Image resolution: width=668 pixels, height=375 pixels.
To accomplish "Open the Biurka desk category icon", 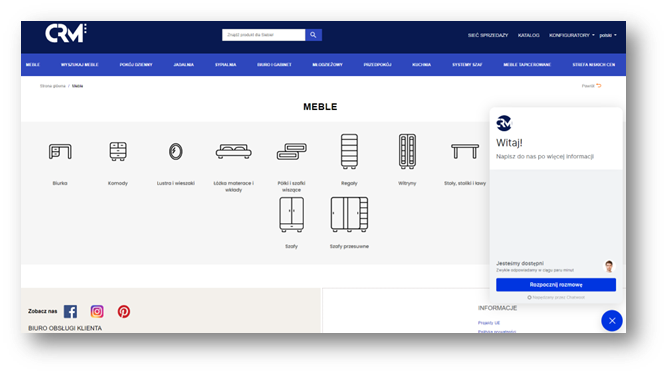I will [x=60, y=152].
